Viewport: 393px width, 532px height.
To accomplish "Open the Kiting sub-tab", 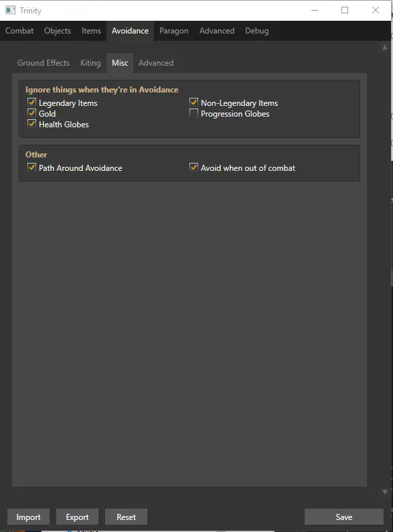I will click(90, 63).
